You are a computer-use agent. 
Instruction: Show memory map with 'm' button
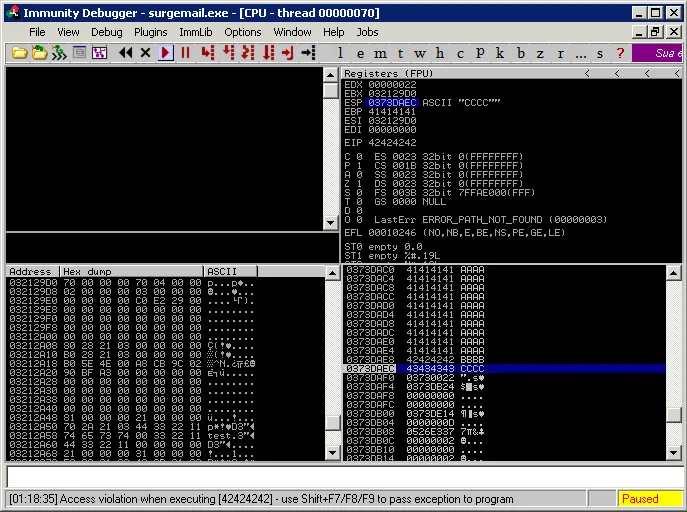(x=381, y=53)
